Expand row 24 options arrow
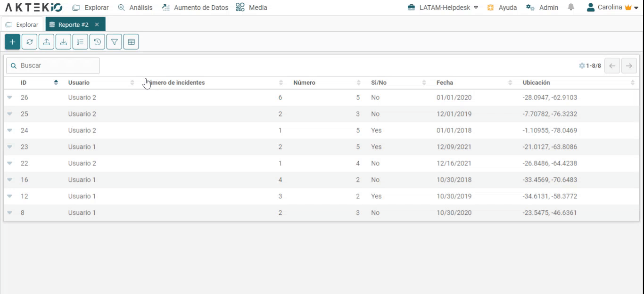Image resolution: width=644 pixels, height=294 pixels. coord(9,131)
